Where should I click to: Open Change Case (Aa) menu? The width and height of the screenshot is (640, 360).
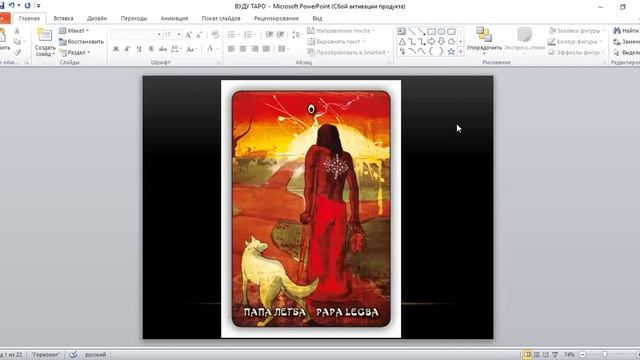191,49
